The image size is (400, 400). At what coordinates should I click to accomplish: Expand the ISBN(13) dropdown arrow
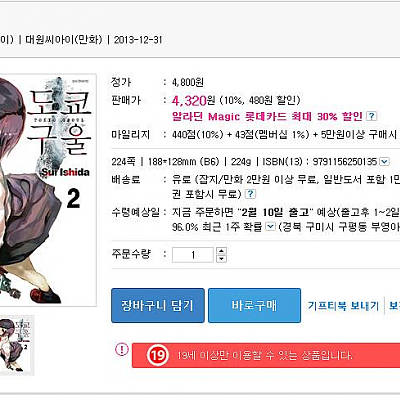coord(384,162)
